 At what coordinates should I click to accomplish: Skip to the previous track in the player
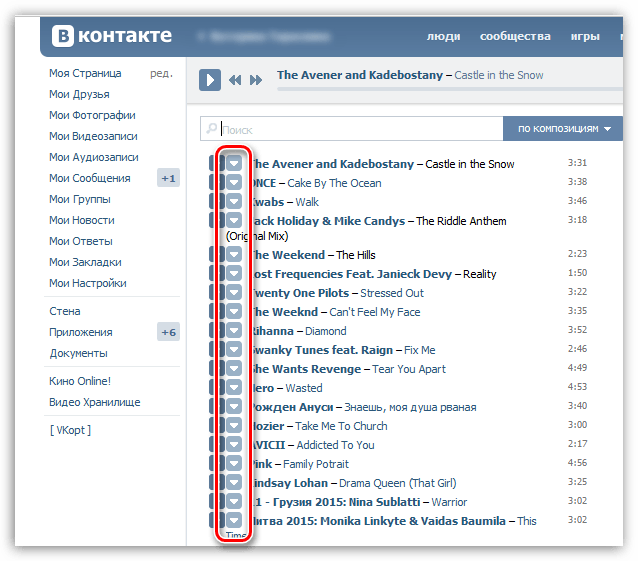tap(235, 80)
